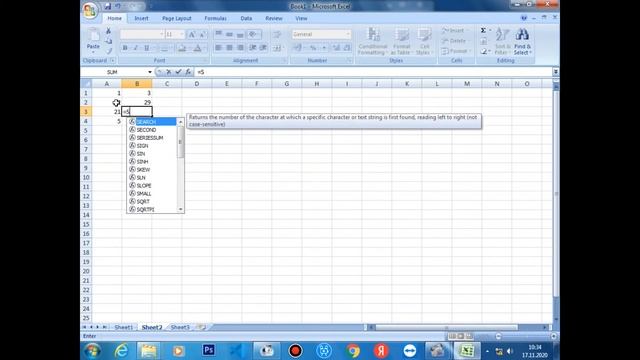640x360 pixels.
Task: Open the Sort & Filter menu
Action: (502, 41)
